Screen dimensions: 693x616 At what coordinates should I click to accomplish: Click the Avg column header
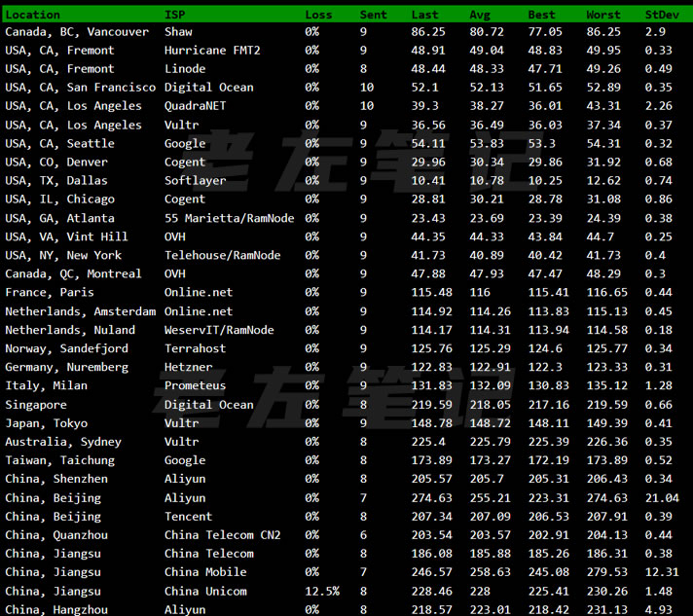point(480,15)
